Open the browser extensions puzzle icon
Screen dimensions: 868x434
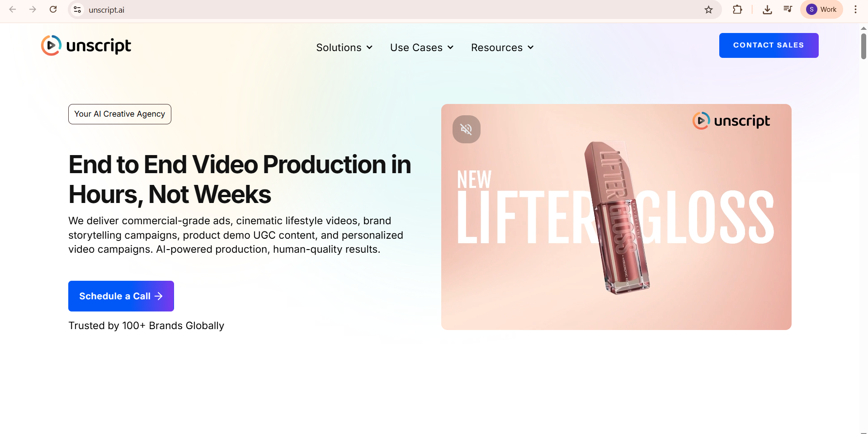(x=737, y=9)
